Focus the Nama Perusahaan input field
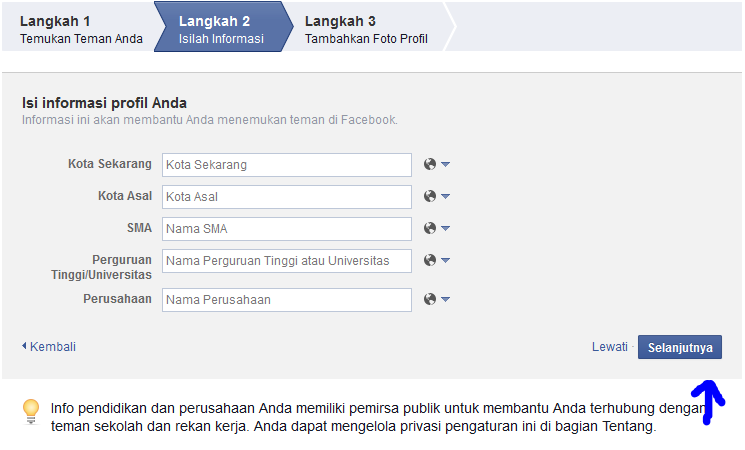This screenshot has height=450, width=745. click(287, 300)
